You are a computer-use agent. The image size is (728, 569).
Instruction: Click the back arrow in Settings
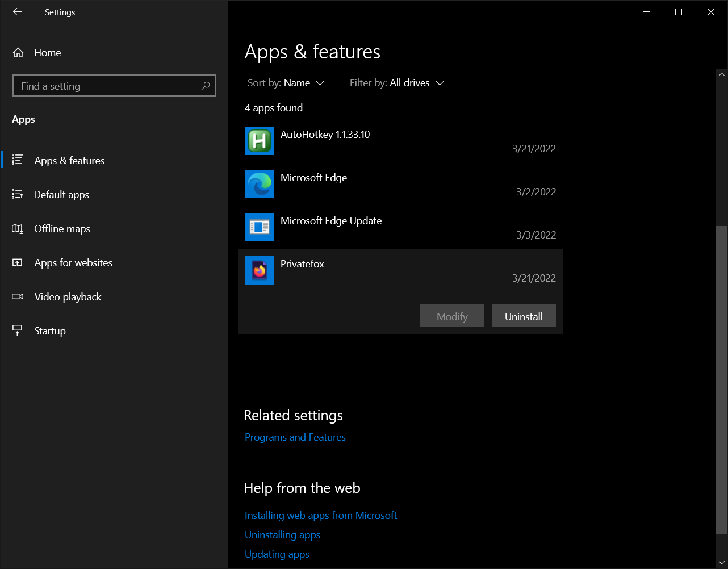[x=17, y=12]
